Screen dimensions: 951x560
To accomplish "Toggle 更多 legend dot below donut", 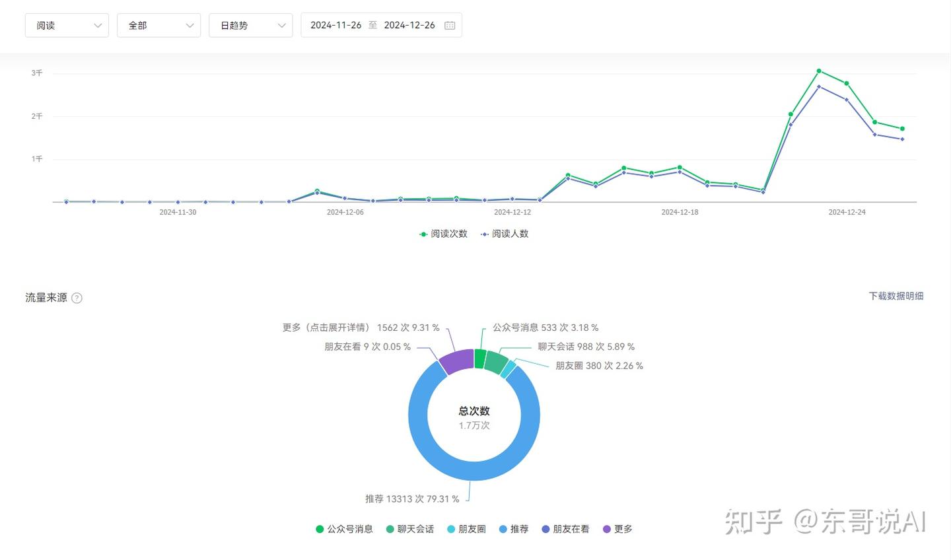I will pos(607,529).
